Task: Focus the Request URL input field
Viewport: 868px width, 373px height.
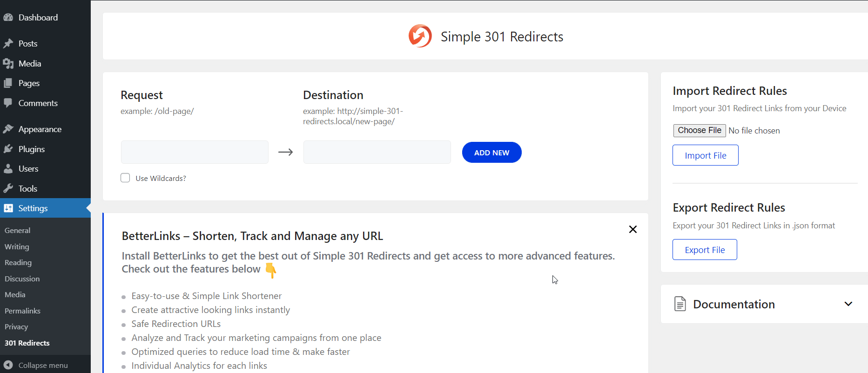Action: pos(195,152)
